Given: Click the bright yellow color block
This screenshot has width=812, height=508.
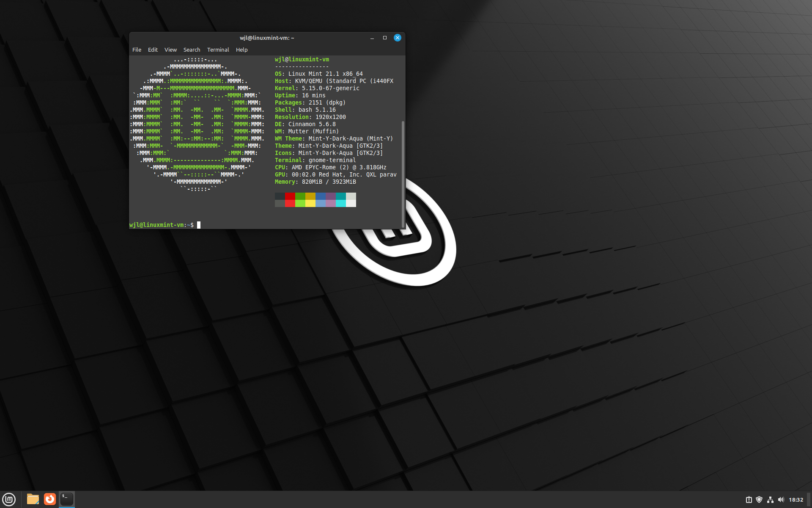Looking at the screenshot, I should [310, 203].
